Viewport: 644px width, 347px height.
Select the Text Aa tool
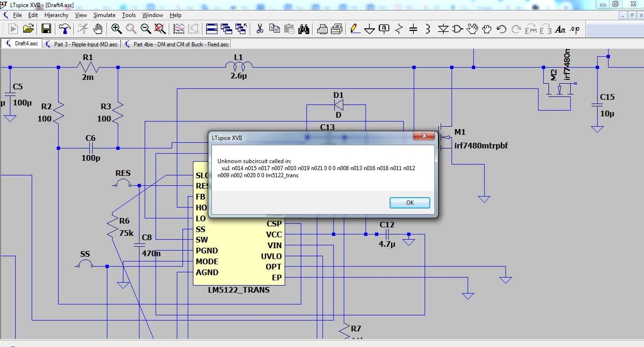coord(560,29)
